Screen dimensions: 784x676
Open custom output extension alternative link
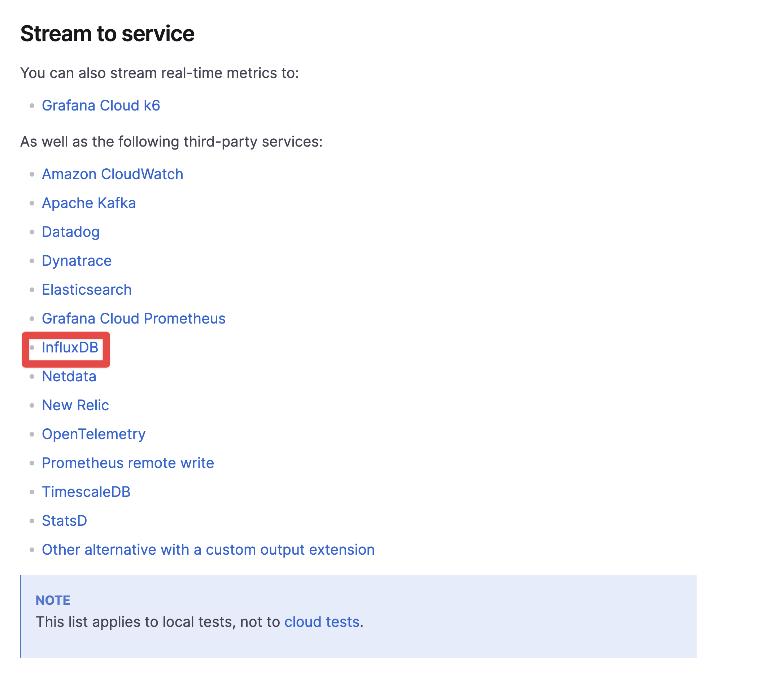(x=208, y=550)
